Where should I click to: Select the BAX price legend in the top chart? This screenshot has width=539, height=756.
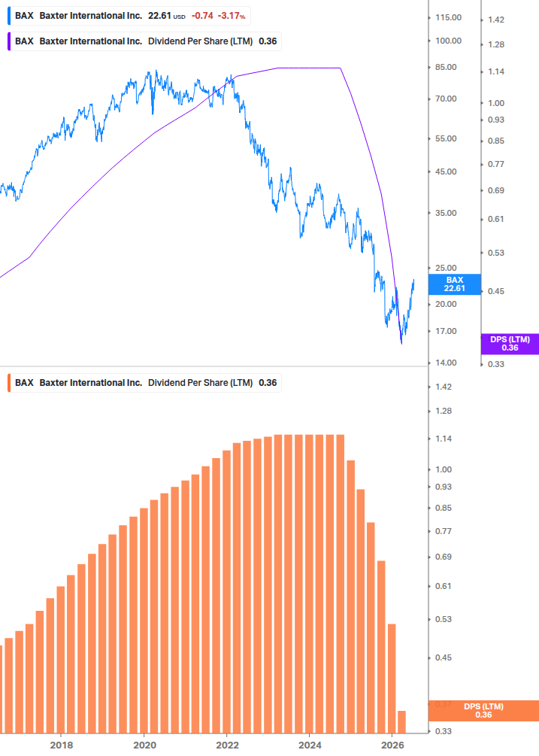[129, 16]
